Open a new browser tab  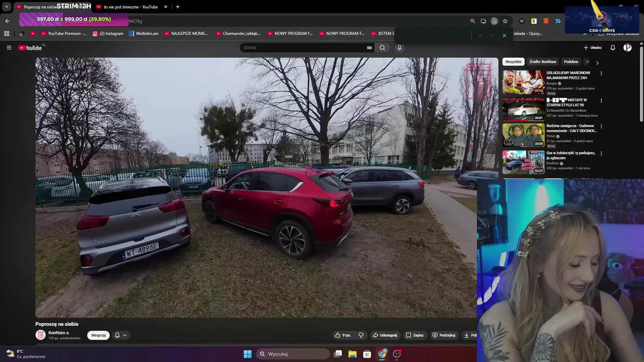point(178,7)
